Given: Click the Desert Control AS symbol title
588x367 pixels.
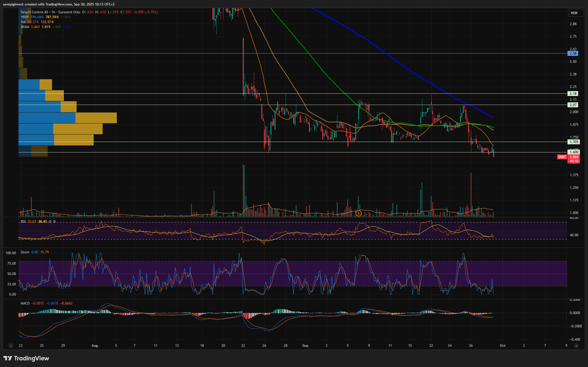Looking at the screenshot, I should 34,12.
